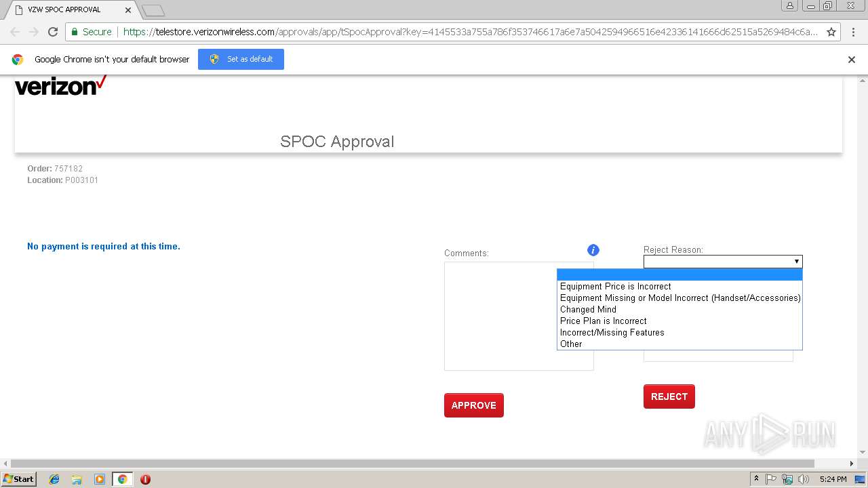Click 'Set as default' button
868x488 pixels.
(x=241, y=59)
